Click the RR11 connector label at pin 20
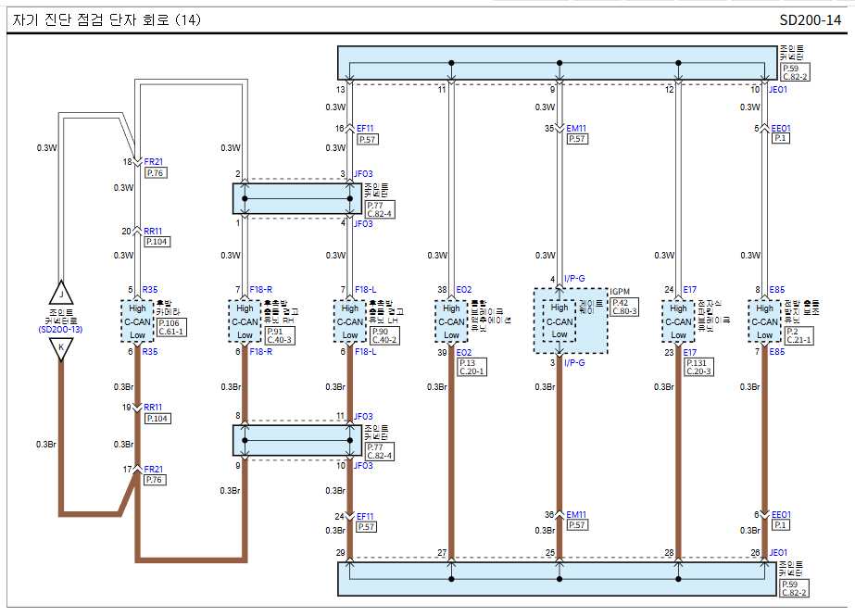855x616 pixels. point(153,232)
